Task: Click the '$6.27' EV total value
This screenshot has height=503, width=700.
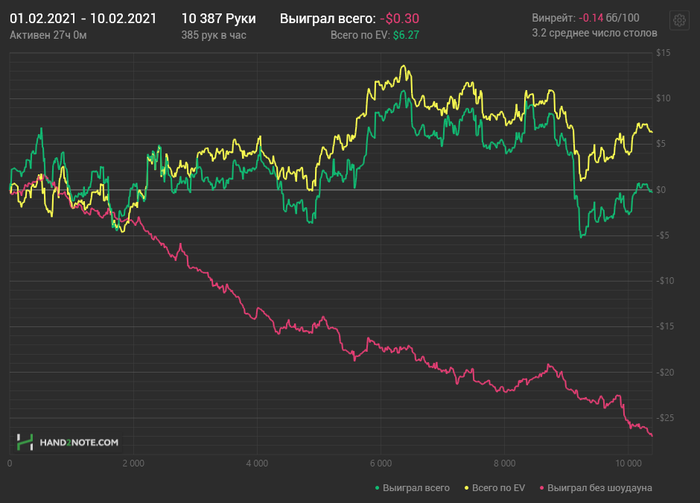Action: (406, 35)
